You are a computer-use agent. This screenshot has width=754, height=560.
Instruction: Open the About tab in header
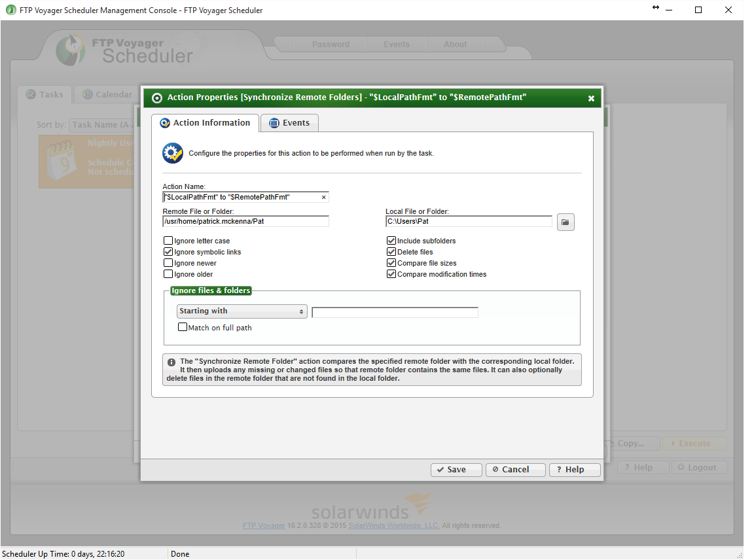click(456, 44)
